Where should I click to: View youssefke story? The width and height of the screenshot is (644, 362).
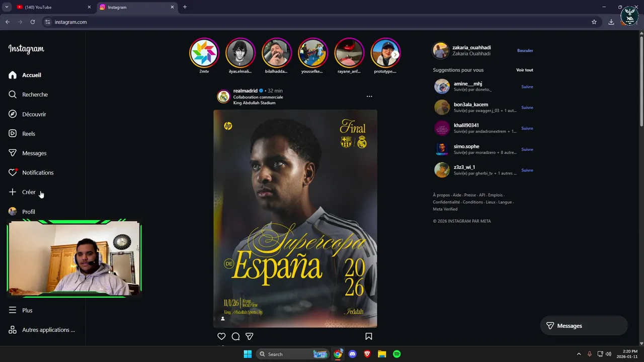[312, 52]
